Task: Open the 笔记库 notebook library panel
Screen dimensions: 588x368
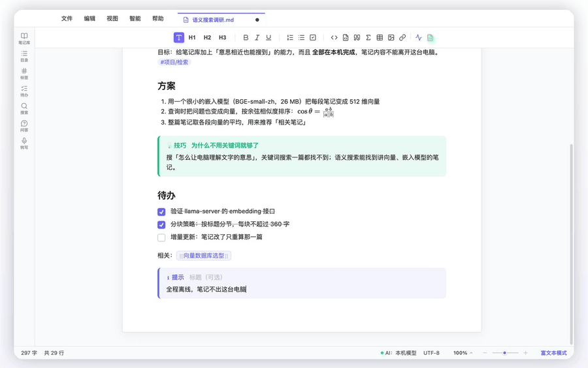Action: pyautogui.click(x=24, y=38)
